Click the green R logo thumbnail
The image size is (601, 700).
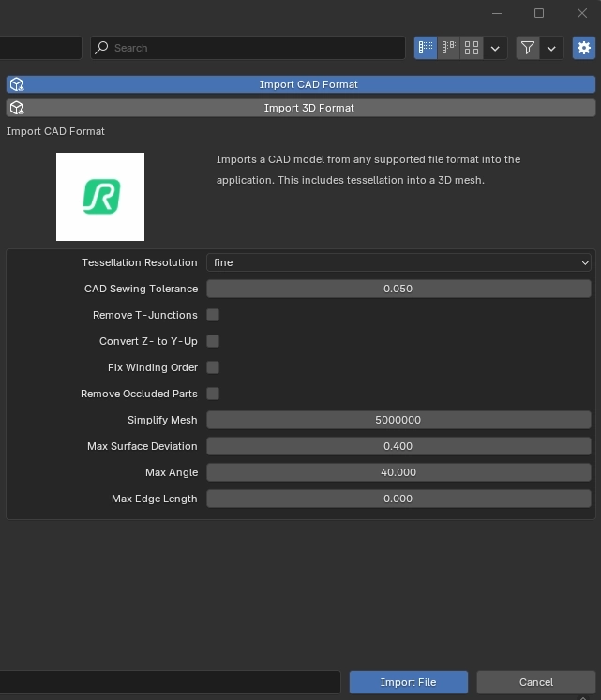(x=100, y=197)
